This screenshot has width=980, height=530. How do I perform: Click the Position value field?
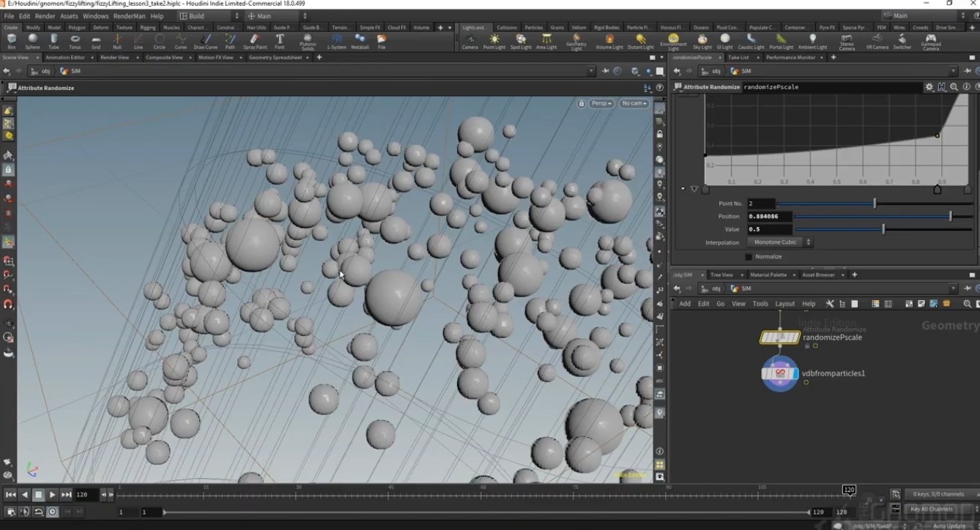[x=770, y=217]
